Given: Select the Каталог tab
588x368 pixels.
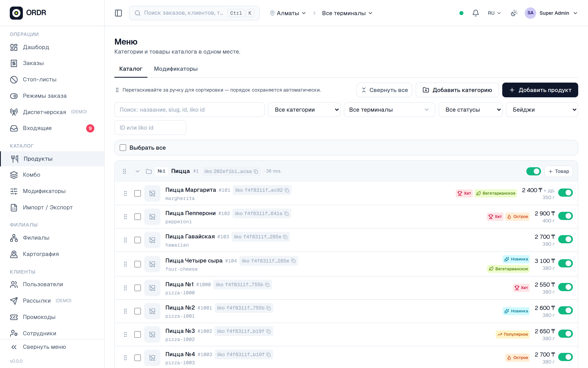Looking at the screenshot, I should [x=131, y=69].
